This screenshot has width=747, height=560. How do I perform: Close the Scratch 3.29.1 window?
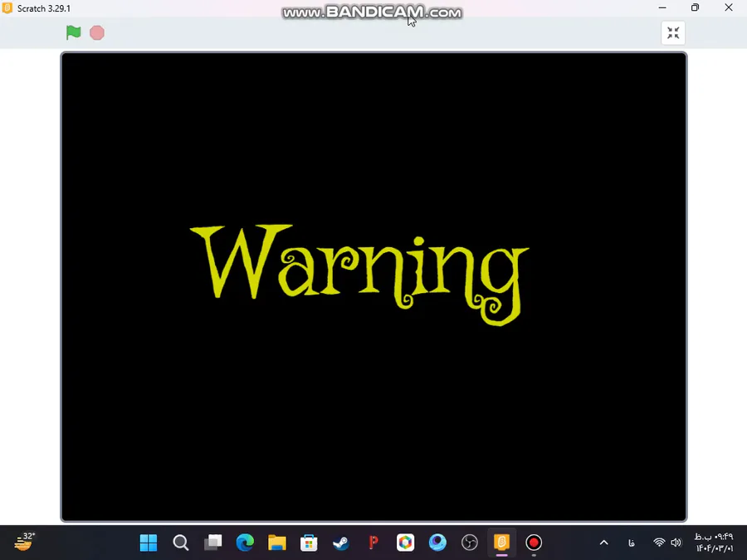729,7
